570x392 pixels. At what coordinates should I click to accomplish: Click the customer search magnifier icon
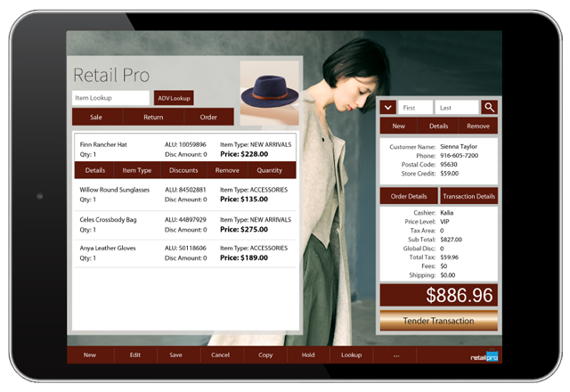[x=489, y=107]
